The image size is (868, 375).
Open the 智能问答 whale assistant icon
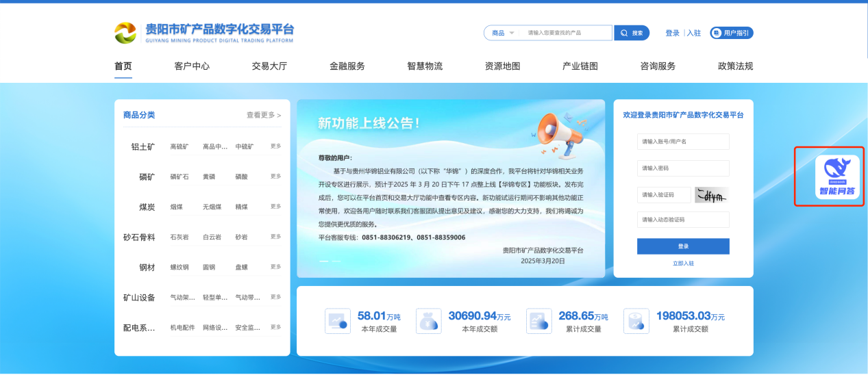838,177
